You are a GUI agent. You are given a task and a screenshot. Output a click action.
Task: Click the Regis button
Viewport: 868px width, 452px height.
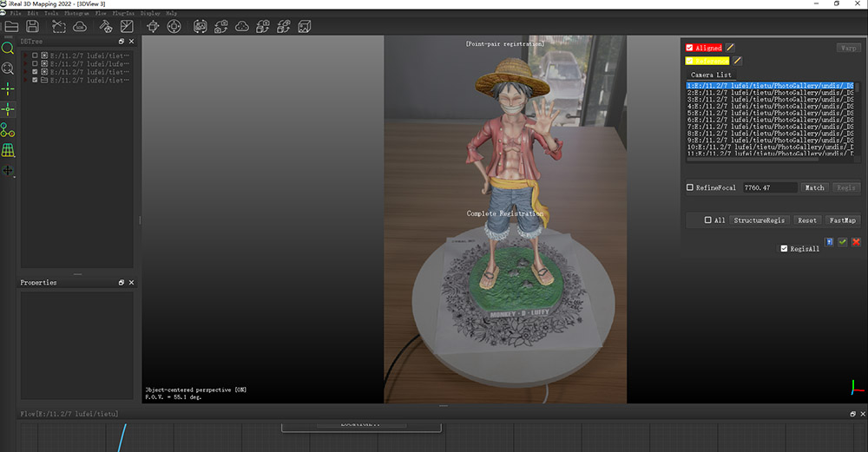(845, 187)
